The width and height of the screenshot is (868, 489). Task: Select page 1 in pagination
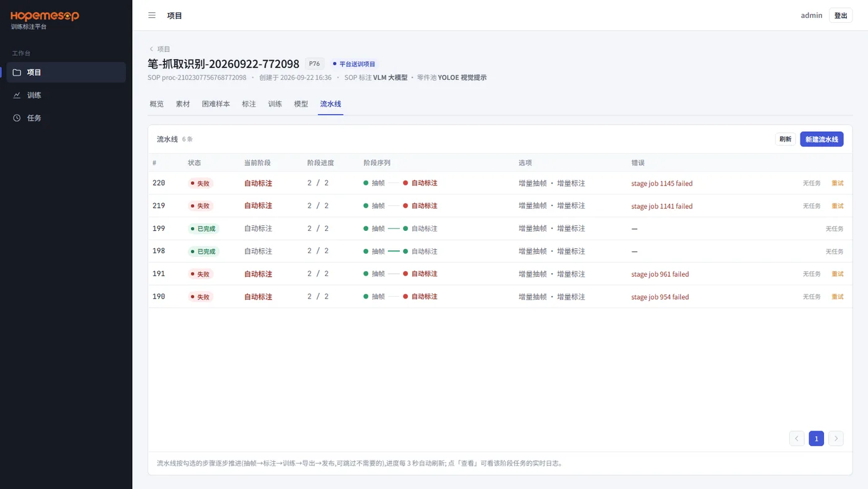[x=817, y=439]
